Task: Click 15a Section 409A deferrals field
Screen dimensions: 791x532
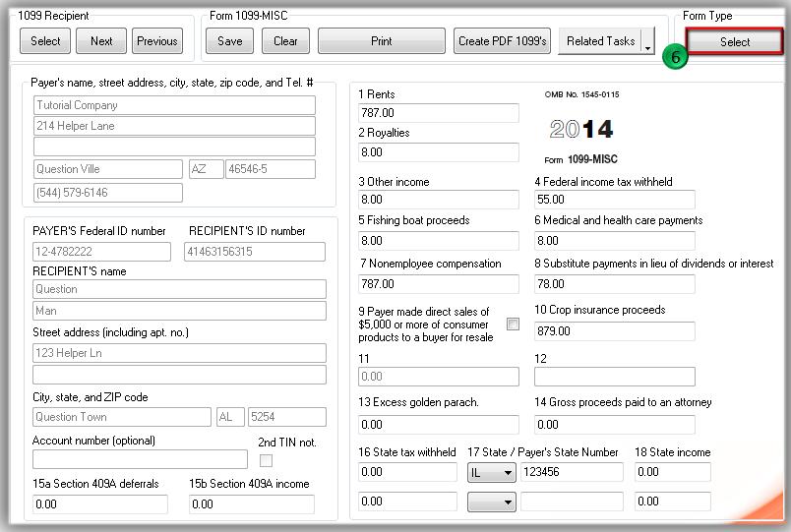Action: (x=100, y=504)
